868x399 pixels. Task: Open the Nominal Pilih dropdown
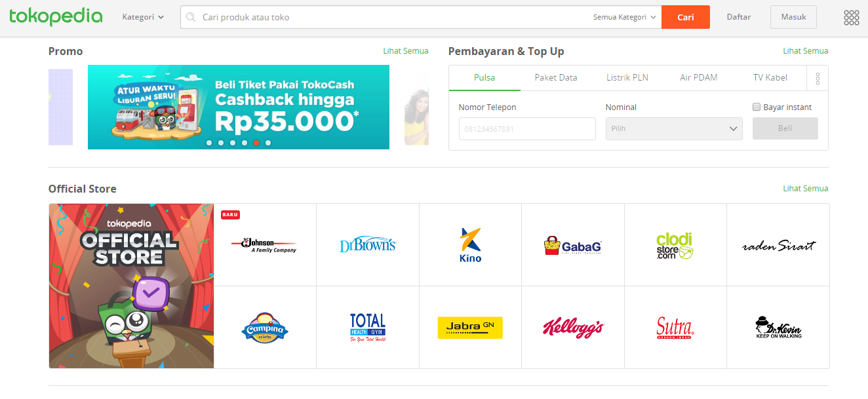(x=674, y=128)
